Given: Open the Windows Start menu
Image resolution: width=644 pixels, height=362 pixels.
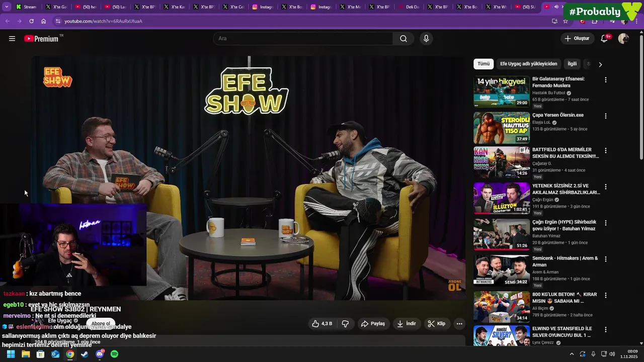Looking at the screenshot, I should click(x=11, y=354).
